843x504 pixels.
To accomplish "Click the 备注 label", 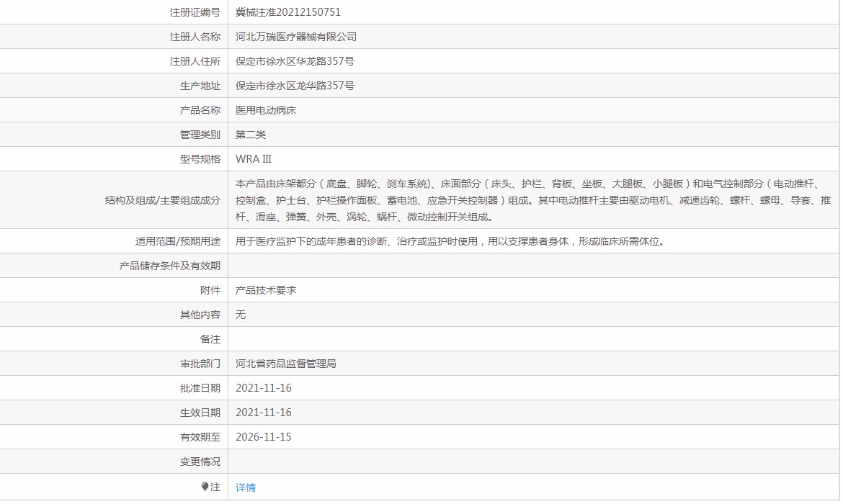I will pyautogui.click(x=210, y=340).
